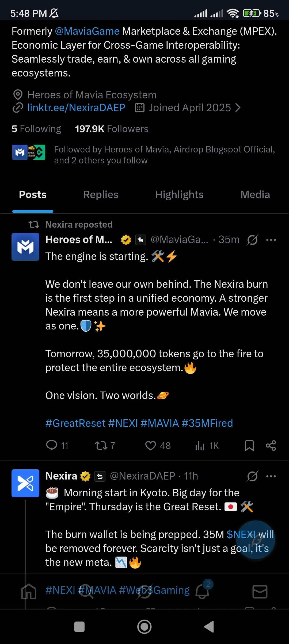The height and width of the screenshot is (644, 289).
Task: Open more options for Nexira post
Action: click(x=271, y=476)
